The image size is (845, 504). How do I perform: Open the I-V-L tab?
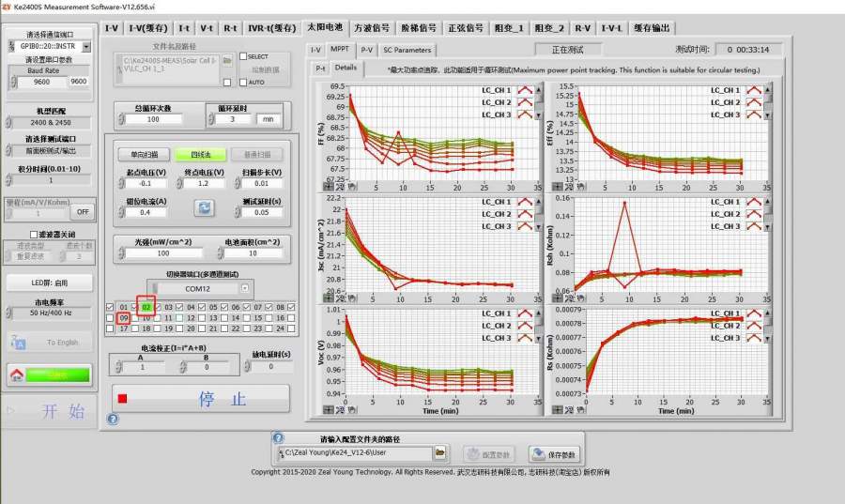[611, 27]
